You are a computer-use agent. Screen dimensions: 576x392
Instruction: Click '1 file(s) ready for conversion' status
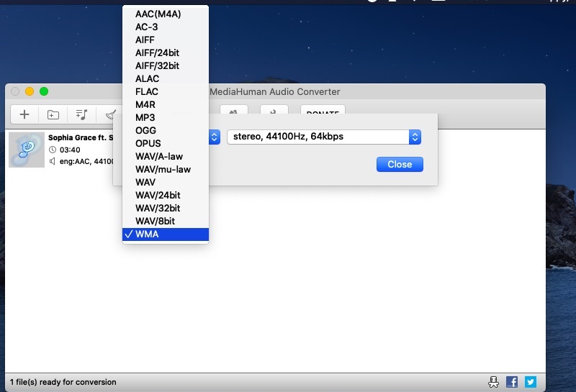63,382
